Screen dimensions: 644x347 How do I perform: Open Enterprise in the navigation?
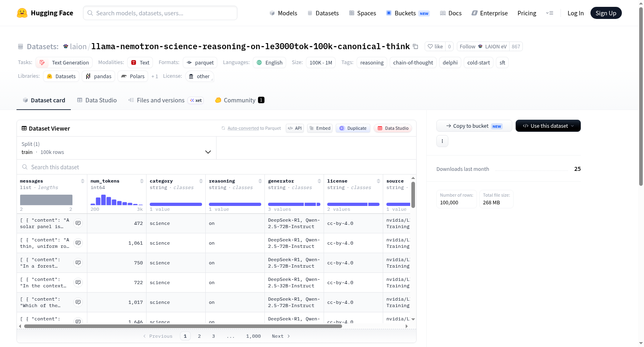click(x=489, y=13)
